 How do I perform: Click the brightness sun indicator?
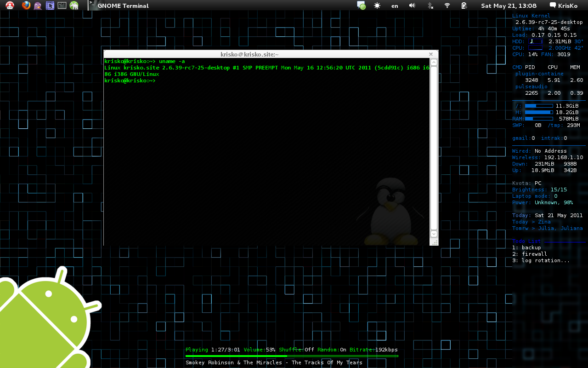tap(377, 6)
